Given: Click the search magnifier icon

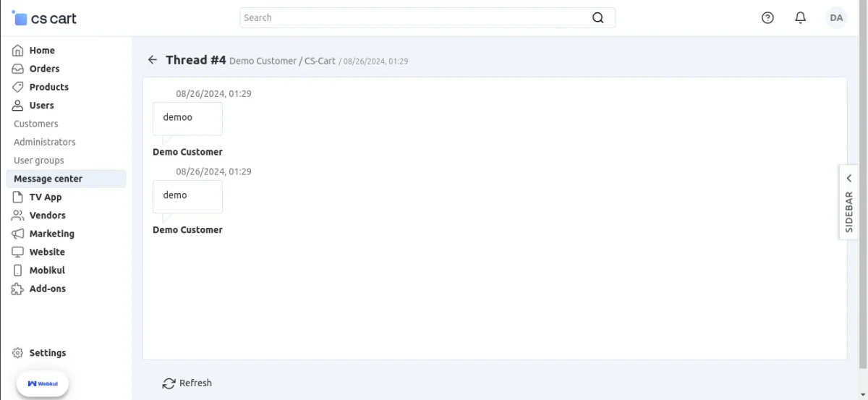Looking at the screenshot, I should (x=597, y=18).
